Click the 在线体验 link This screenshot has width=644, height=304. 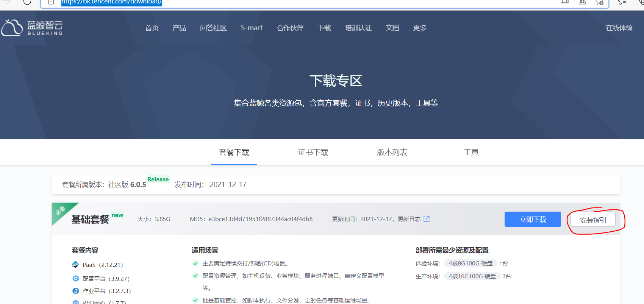619,28
